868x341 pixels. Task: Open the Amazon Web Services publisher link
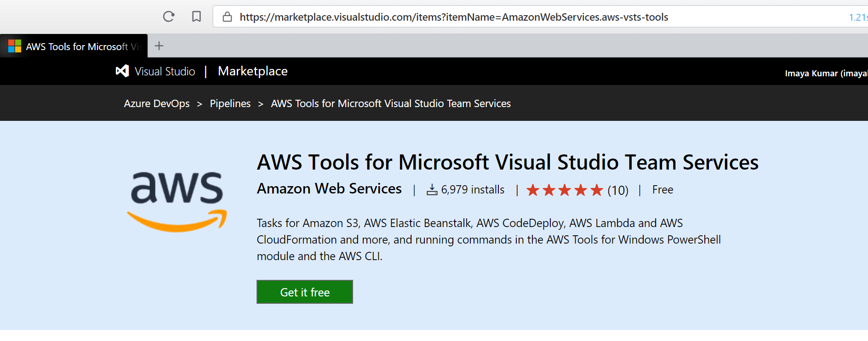tap(329, 188)
